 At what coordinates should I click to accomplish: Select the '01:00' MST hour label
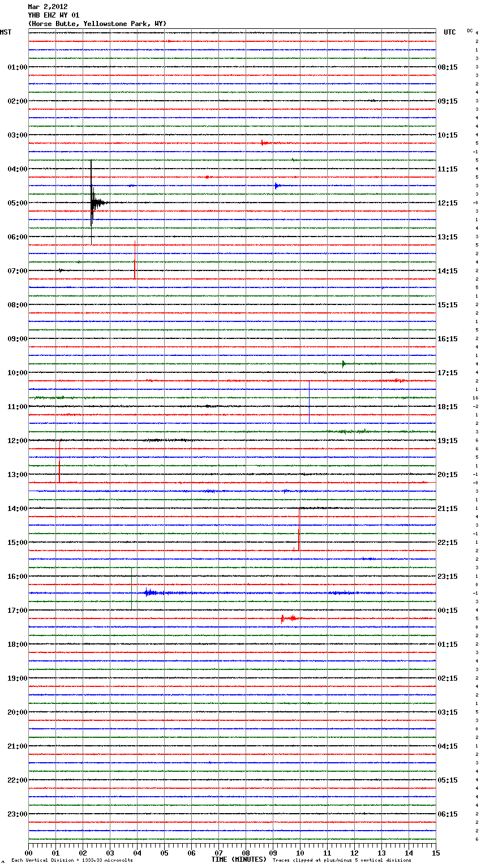point(17,67)
